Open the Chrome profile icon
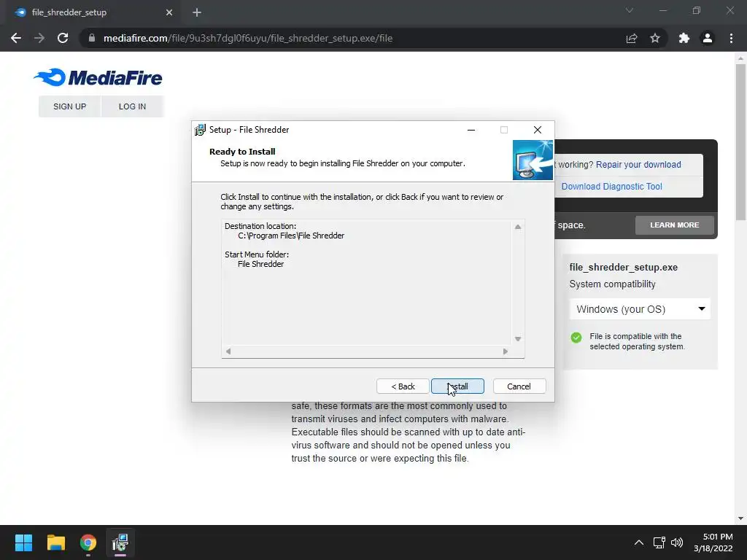 (x=708, y=38)
